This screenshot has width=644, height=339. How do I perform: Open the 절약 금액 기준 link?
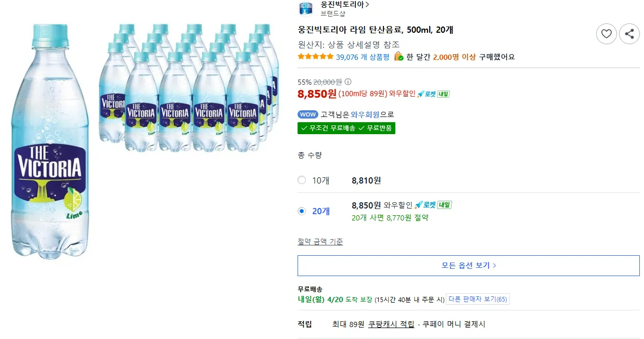[x=320, y=242]
